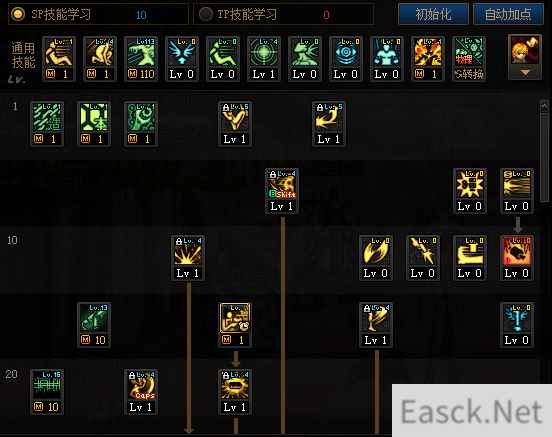Select the Shift-labeled skill icon Lv 1
The height and width of the screenshot is (437, 552).
coord(282,191)
